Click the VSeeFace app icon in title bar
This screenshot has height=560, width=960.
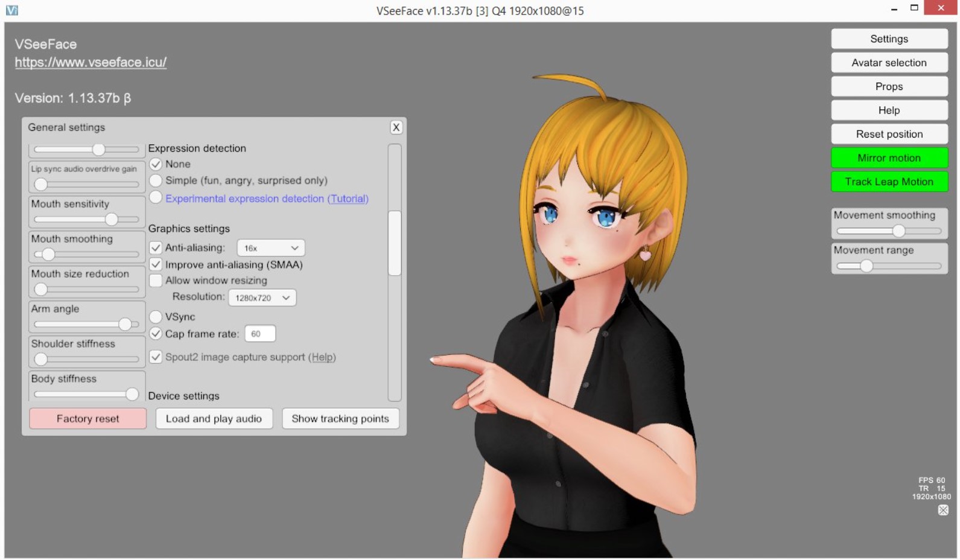(11, 10)
